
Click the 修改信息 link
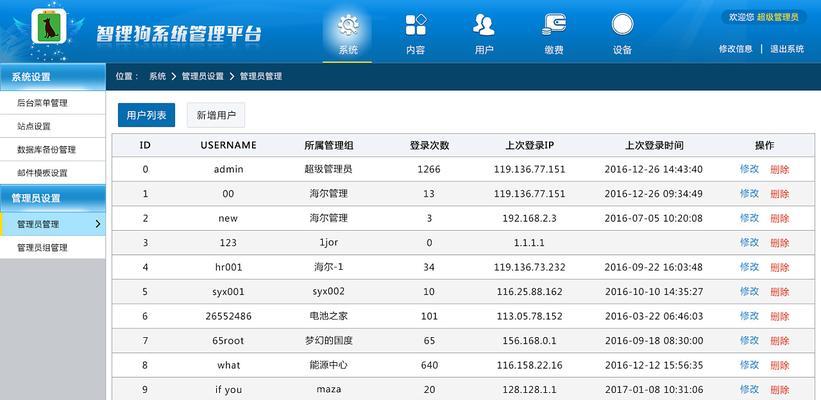(736, 49)
